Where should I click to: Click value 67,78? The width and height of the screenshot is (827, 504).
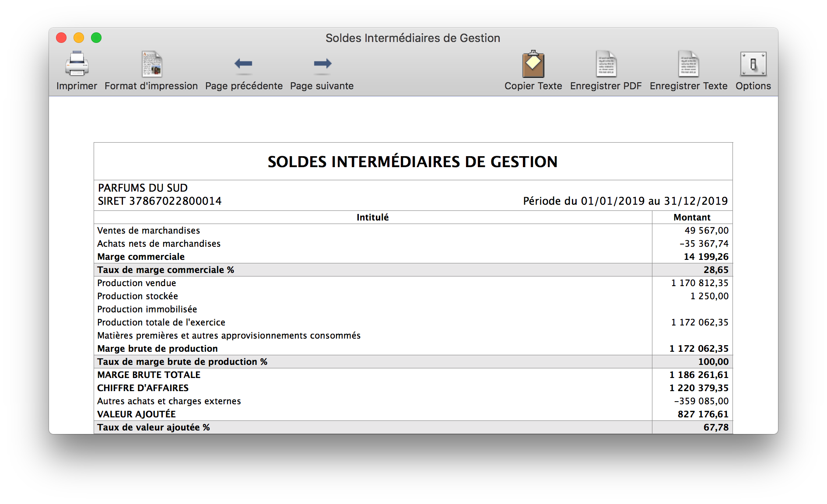[x=716, y=427]
